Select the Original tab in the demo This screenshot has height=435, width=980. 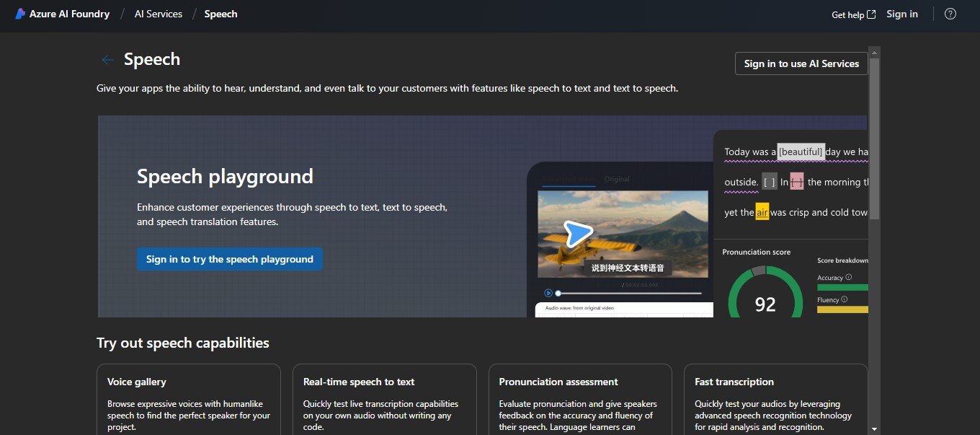click(x=617, y=178)
